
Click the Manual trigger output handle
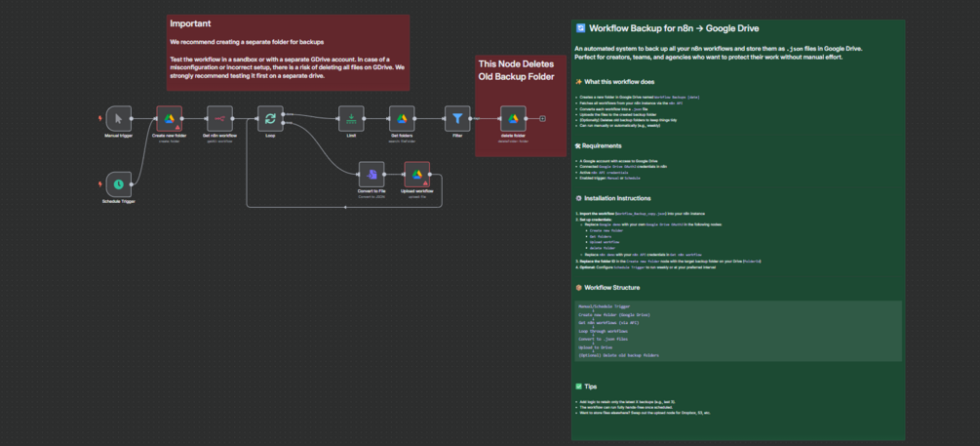pos(132,118)
